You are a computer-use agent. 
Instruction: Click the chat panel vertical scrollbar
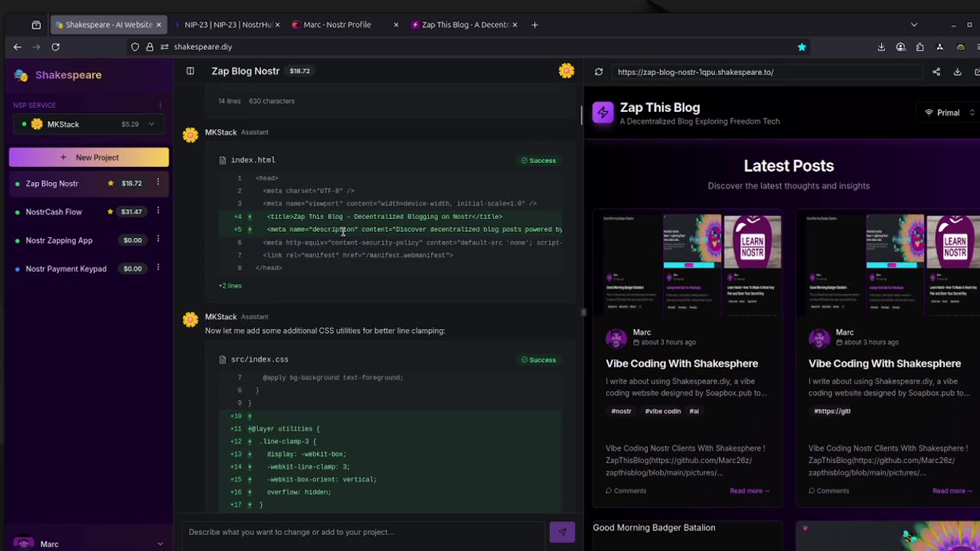click(x=581, y=115)
